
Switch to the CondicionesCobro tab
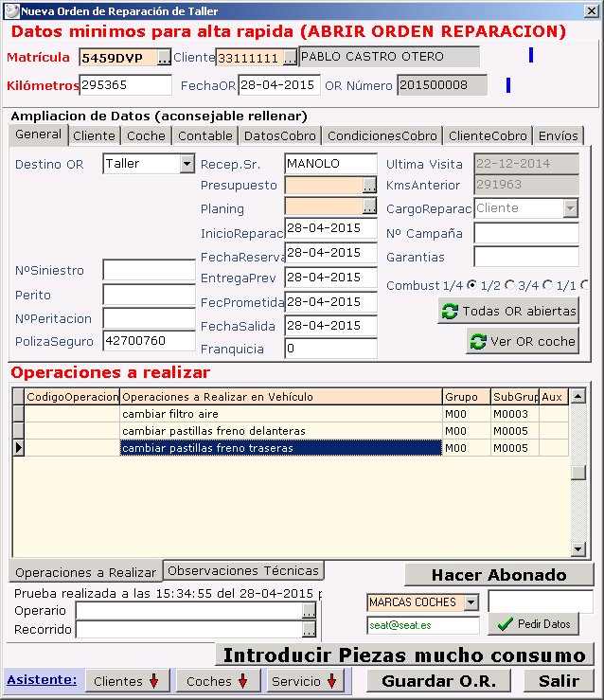click(382, 135)
